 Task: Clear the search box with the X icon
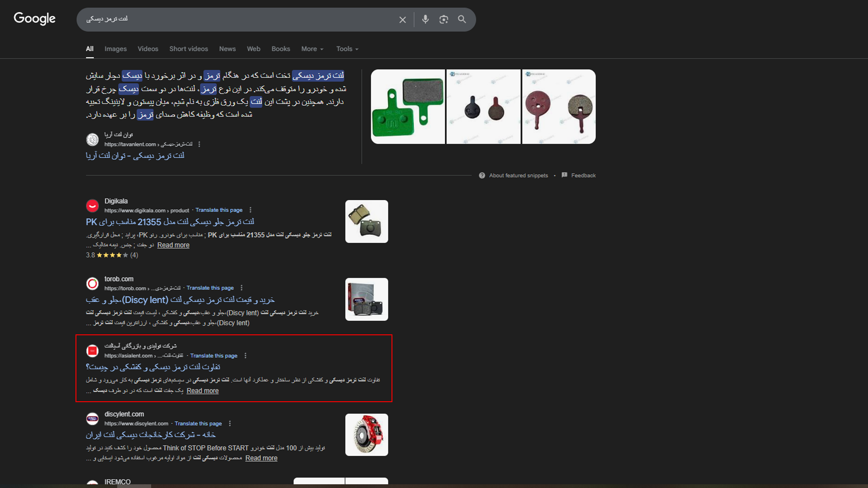[x=402, y=19]
